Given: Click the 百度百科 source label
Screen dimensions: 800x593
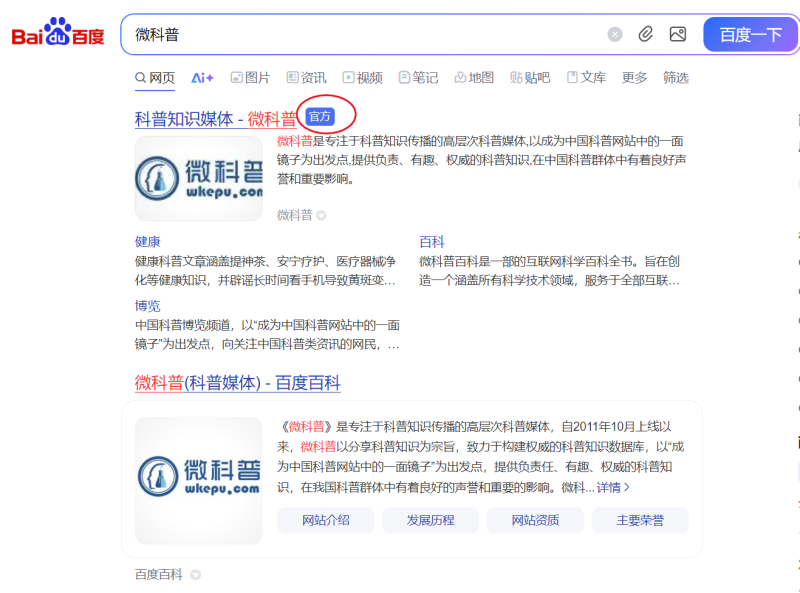Looking at the screenshot, I should point(159,575).
